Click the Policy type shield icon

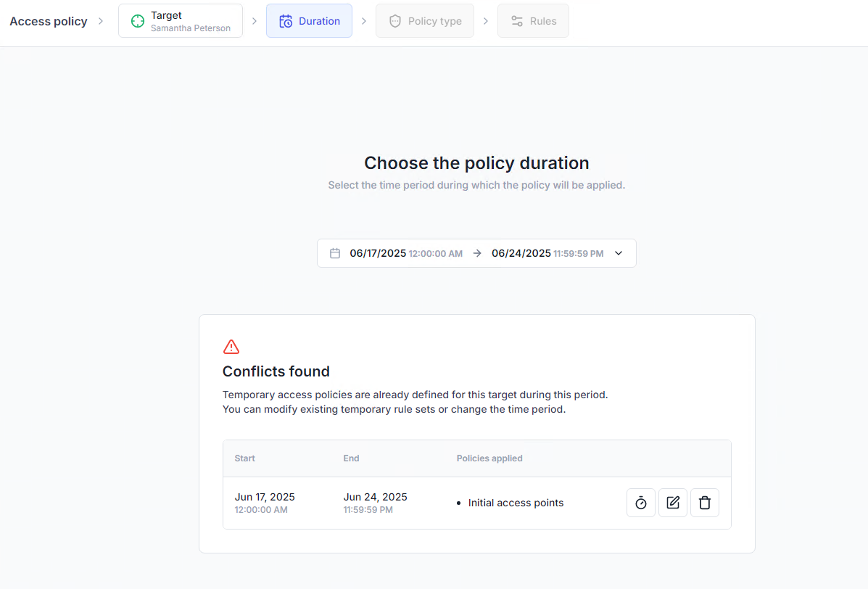pos(395,21)
